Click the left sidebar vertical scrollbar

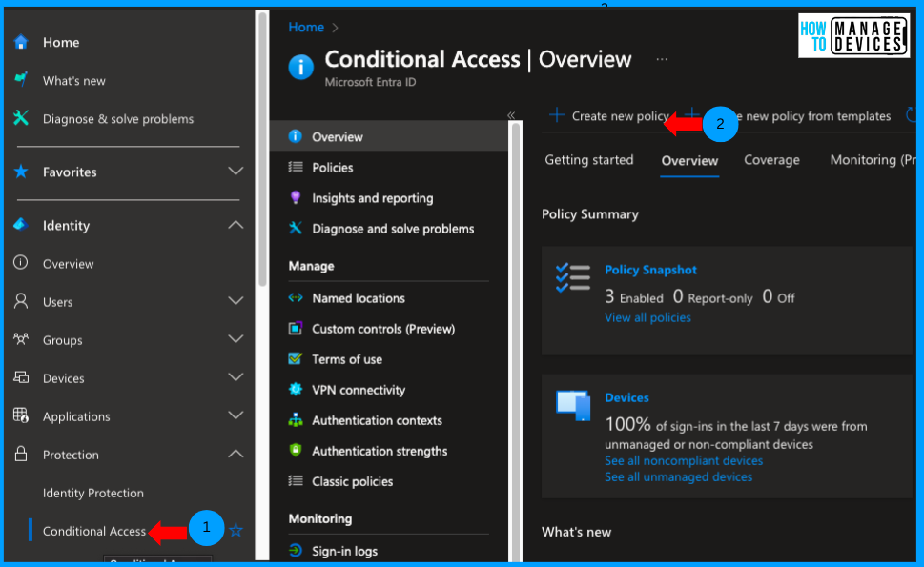262,149
